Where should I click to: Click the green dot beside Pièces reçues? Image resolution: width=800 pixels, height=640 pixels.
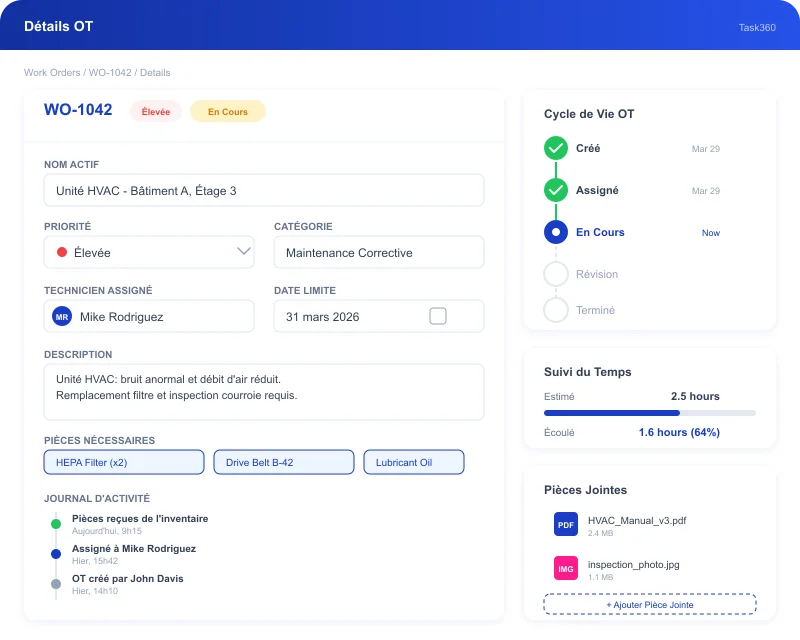pyautogui.click(x=53, y=521)
